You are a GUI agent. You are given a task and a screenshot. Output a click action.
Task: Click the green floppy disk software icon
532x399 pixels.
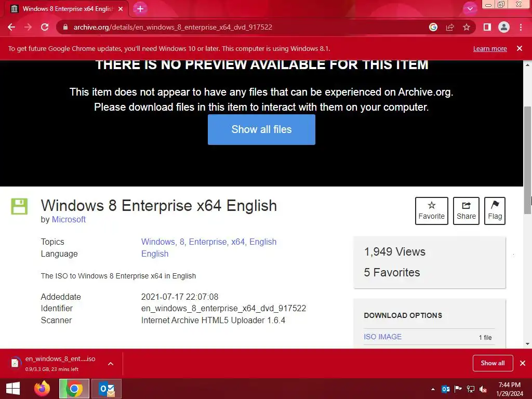(19, 206)
